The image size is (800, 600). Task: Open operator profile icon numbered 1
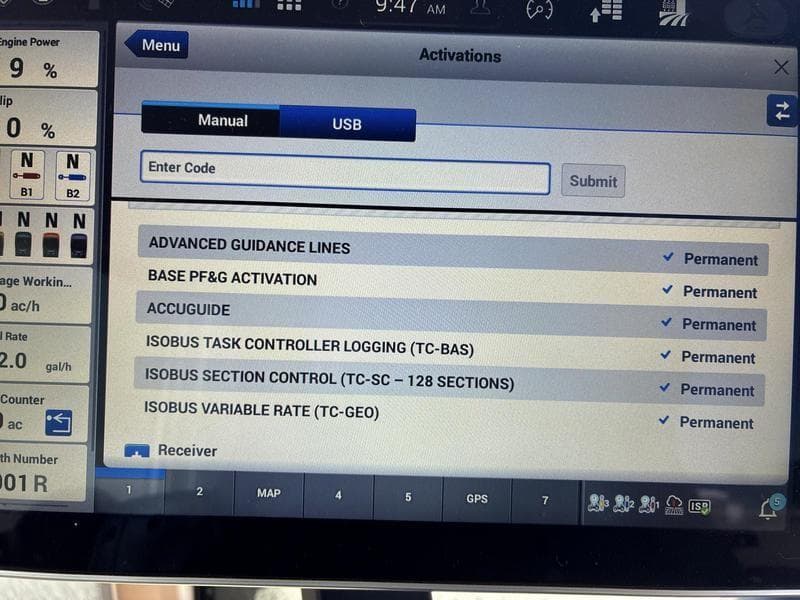pyautogui.click(x=649, y=505)
